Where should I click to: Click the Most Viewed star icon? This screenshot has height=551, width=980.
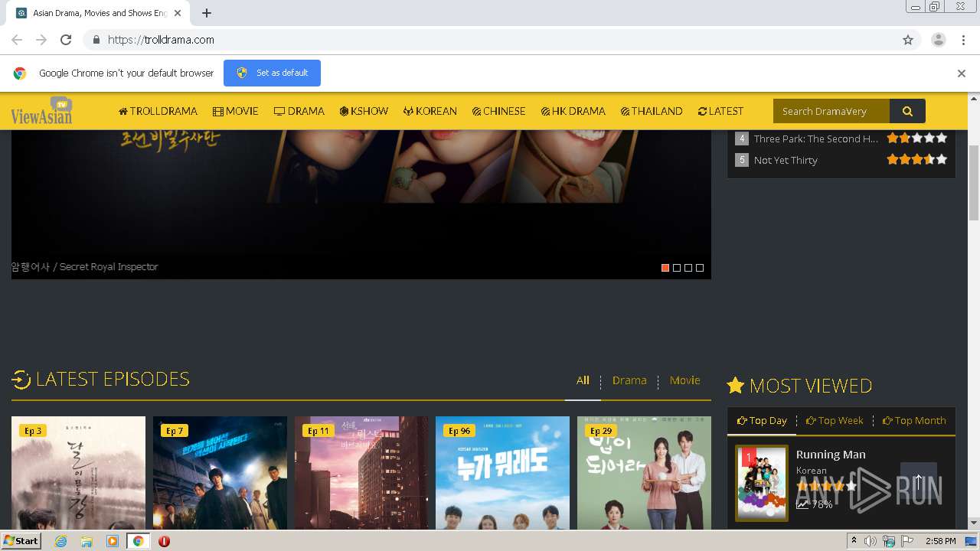[735, 385]
